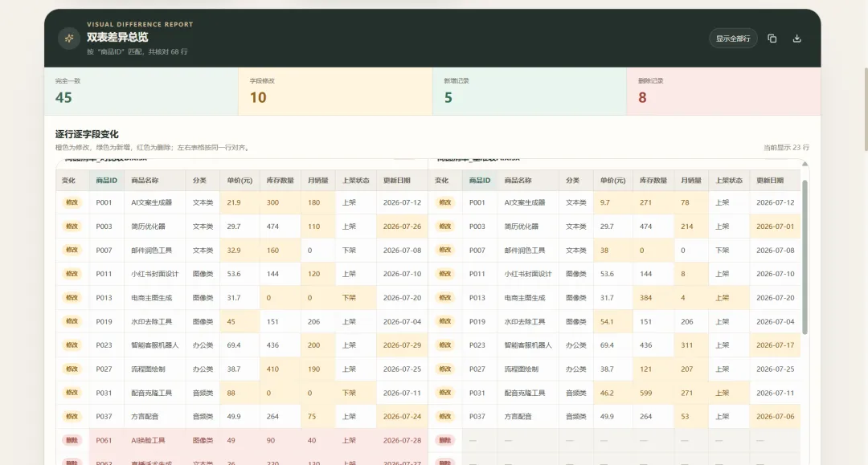Click the stock cell 384
Screen dimensions: 868x465
[653, 297]
